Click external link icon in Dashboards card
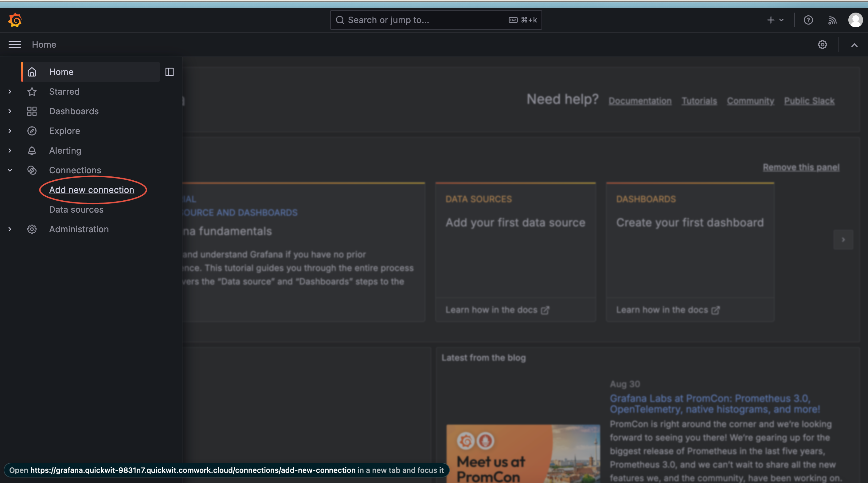 coord(715,310)
